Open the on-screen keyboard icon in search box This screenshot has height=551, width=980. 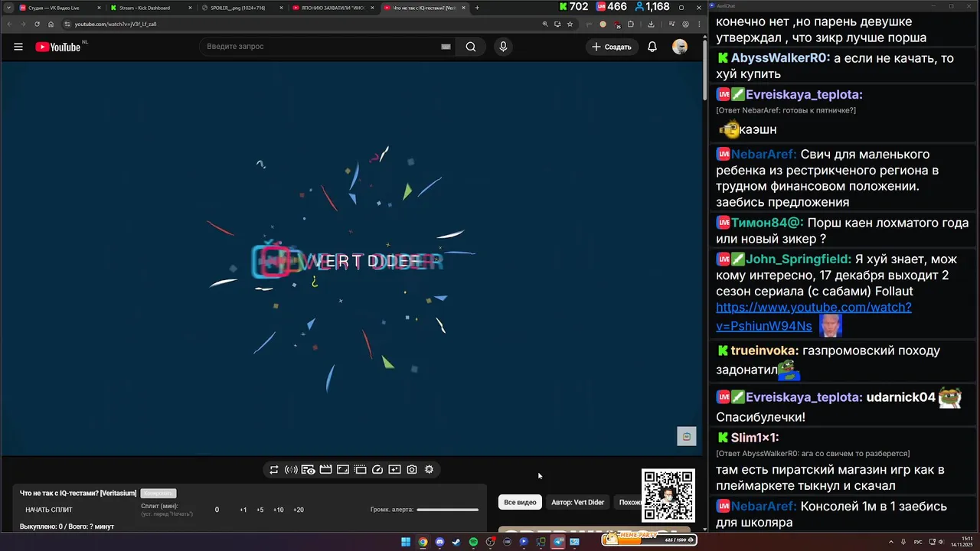[446, 47]
